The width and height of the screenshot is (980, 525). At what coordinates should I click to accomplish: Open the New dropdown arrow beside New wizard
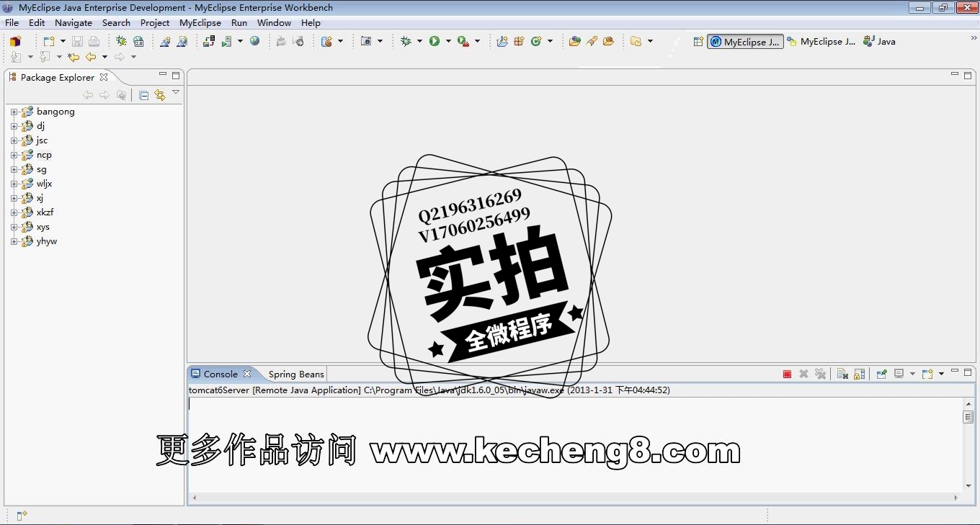pos(63,42)
